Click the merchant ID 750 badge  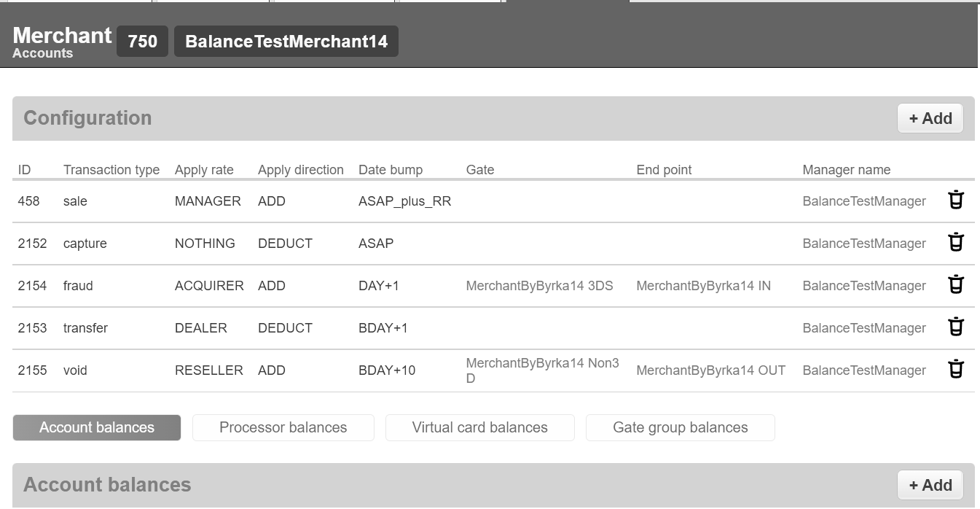142,42
